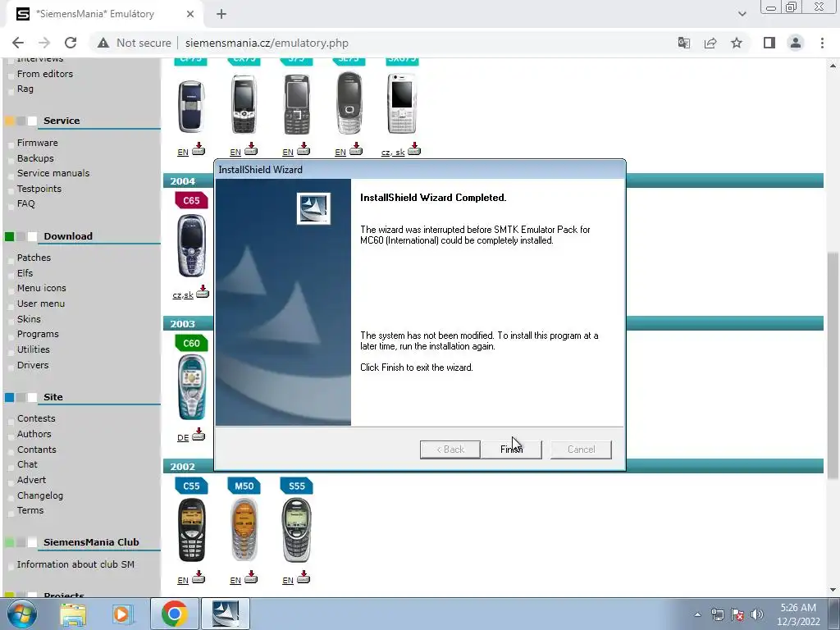The height and width of the screenshot is (630, 840).
Task: Click the share page icon
Action: (710, 43)
